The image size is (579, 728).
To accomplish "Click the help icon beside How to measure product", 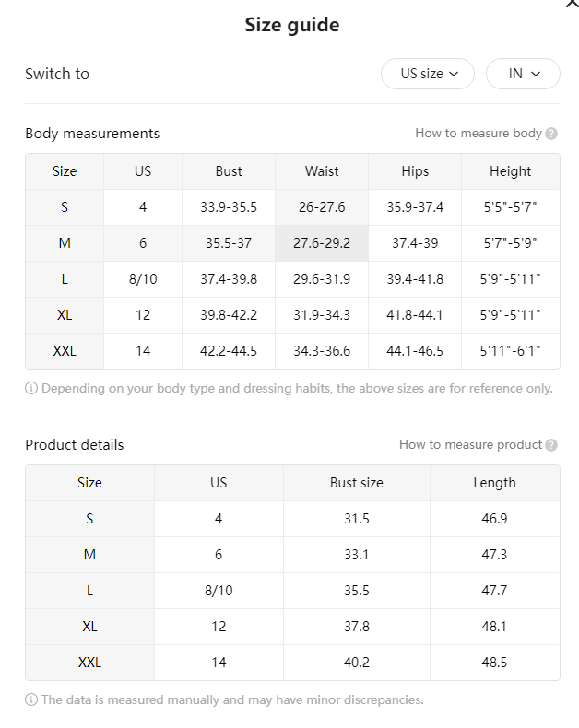I will (551, 445).
